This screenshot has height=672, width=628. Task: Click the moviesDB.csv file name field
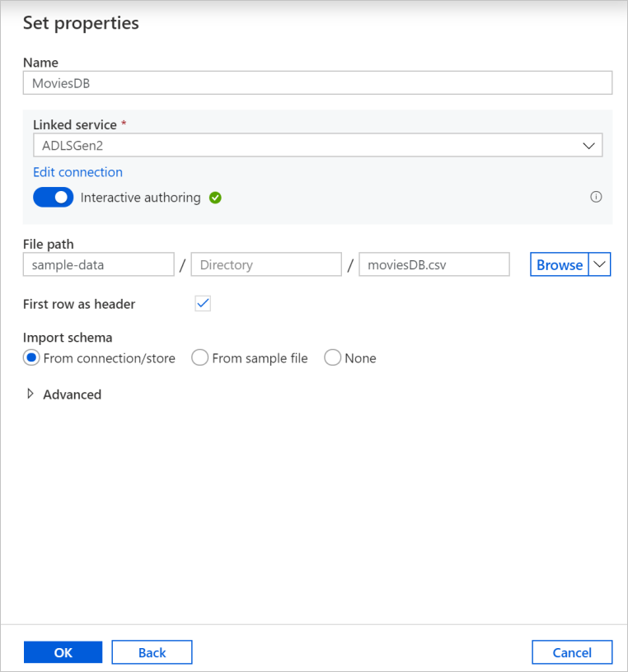point(434,264)
